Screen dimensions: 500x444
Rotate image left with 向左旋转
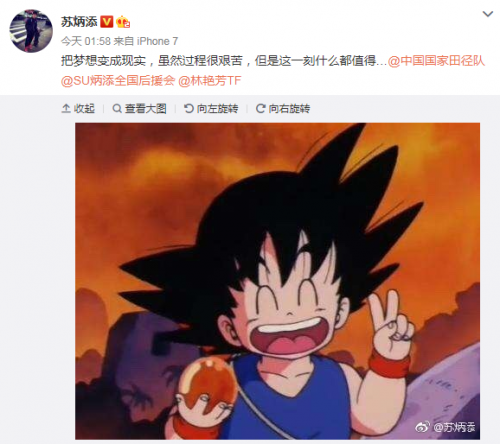coord(211,109)
